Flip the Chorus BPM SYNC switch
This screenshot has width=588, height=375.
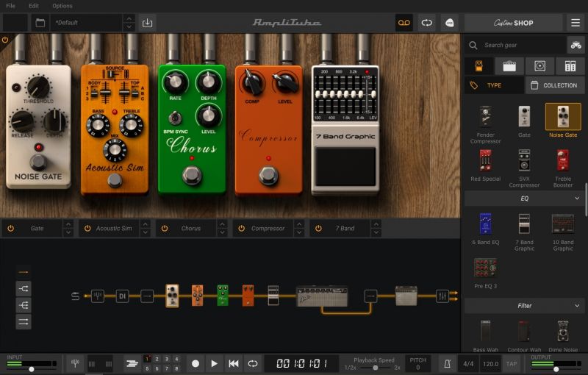(175, 118)
